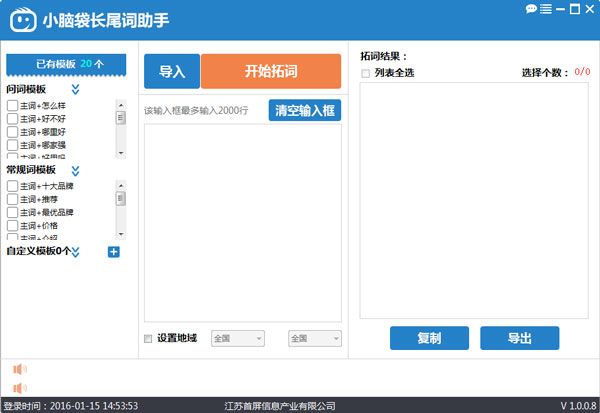
Task: Open the second 全国 region dropdown
Action: click(x=315, y=338)
